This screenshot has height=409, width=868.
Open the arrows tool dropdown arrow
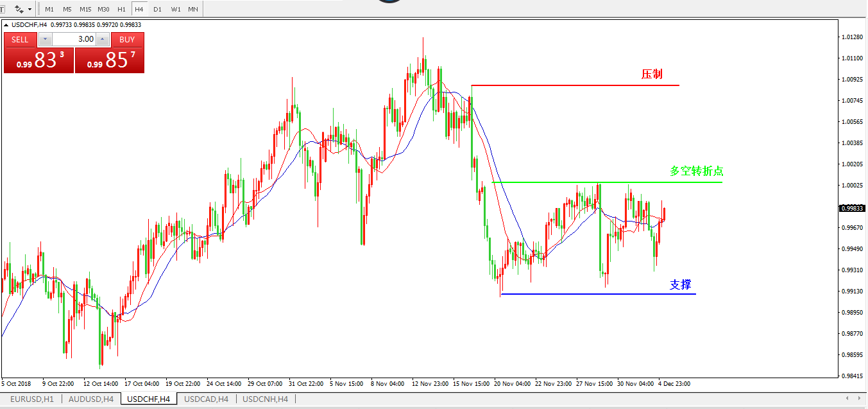[30, 10]
